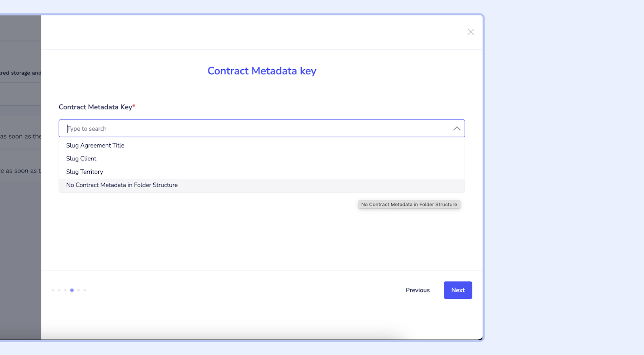Image resolution: width=644 pixels, height=355 pixels.
Task: Select No Contract Metadata in Folder Structure option
Action: 122,185
